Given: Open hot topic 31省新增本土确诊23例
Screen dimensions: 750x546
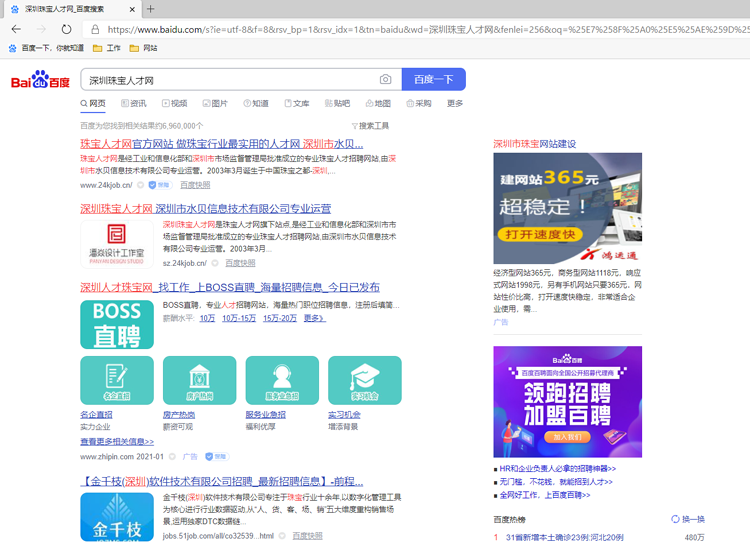Looking at the screenshot, I should [564, 537].
